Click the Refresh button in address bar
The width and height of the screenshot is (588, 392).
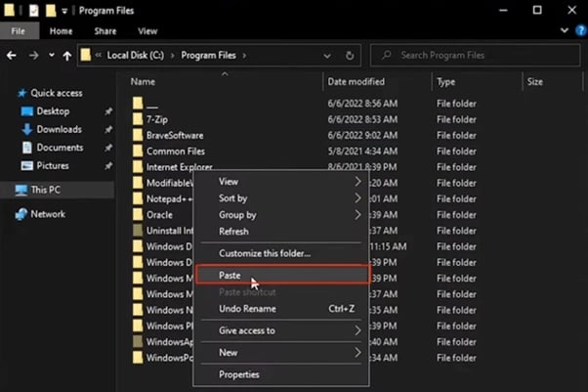tap(350, 56)
